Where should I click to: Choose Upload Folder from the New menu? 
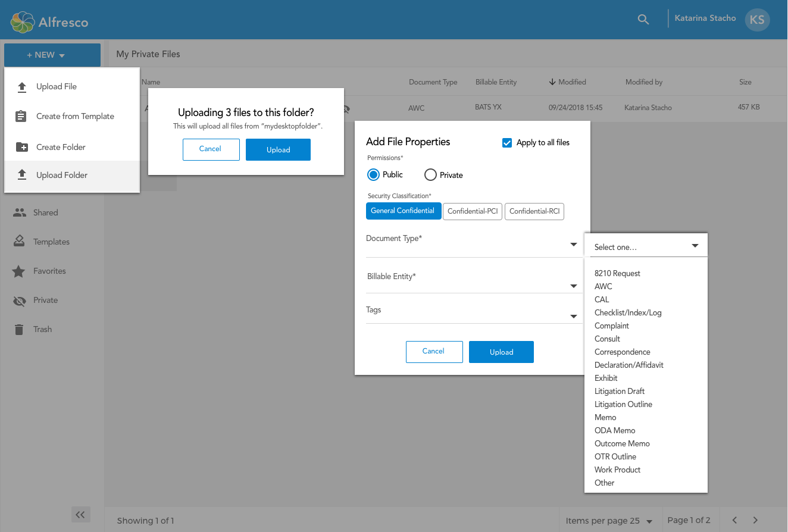click(62, 175)
